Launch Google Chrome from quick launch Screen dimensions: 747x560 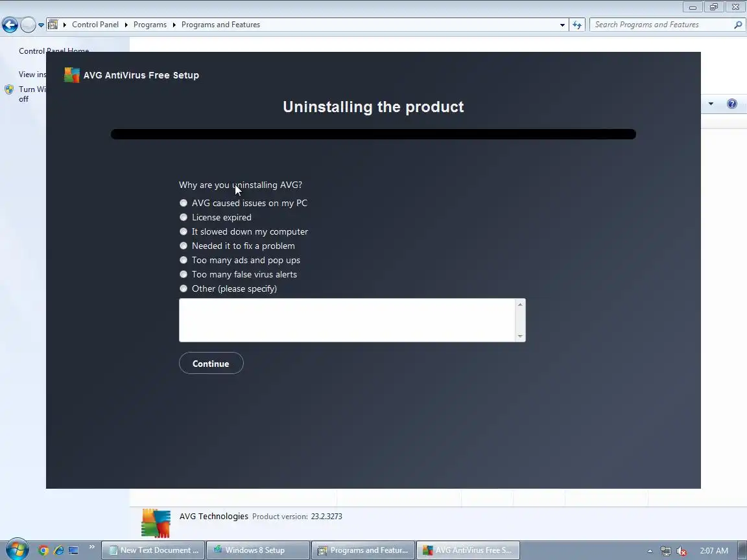point(43,550)
